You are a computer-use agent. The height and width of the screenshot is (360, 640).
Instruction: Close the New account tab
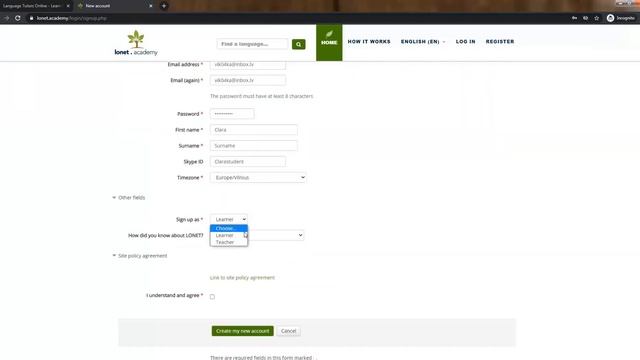click(151, 6)
